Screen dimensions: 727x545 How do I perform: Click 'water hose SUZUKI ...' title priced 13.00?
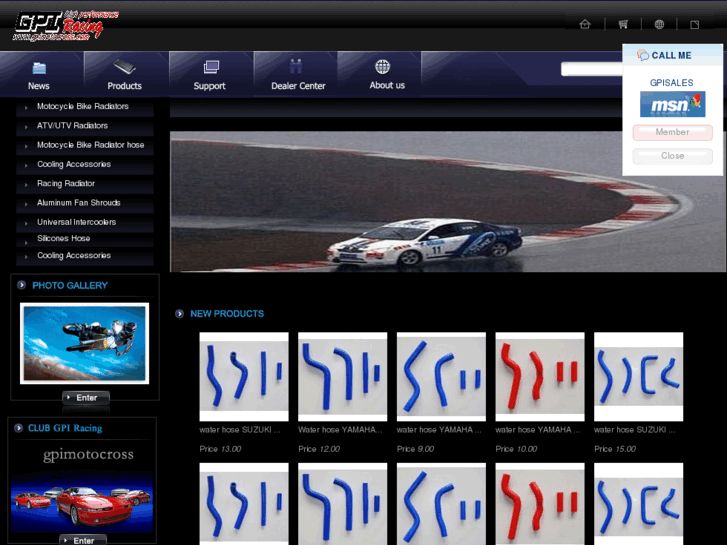[x=240, y=430]
